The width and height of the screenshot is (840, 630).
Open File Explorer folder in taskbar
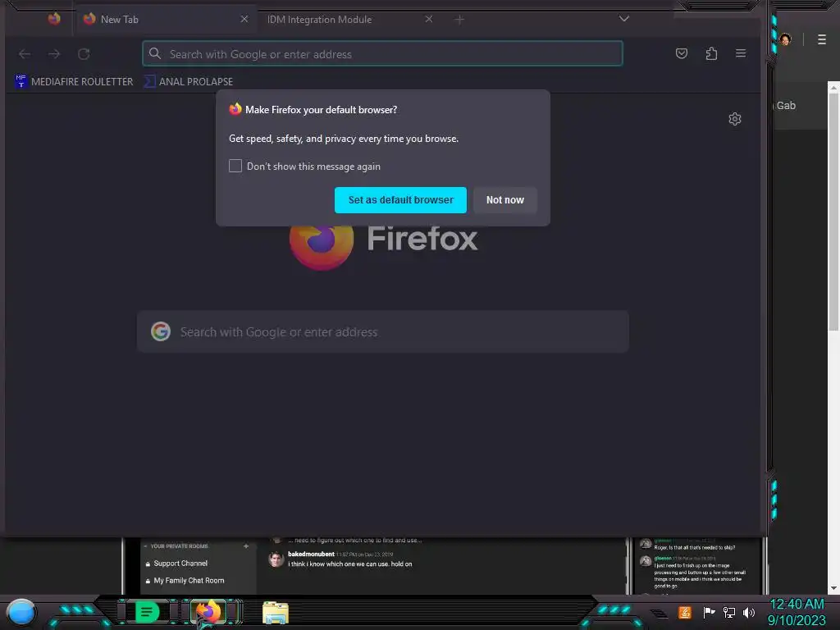(276, 613)
